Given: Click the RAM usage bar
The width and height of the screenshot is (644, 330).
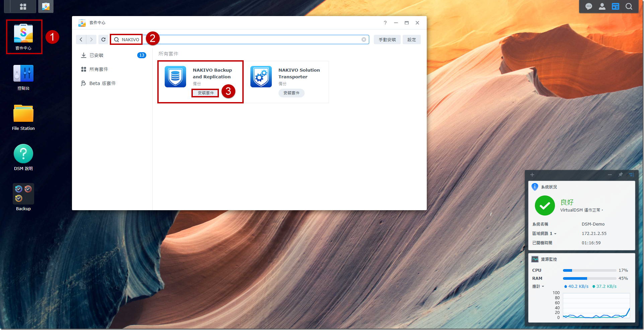Looking at the screenshot, I should [589, 278].
